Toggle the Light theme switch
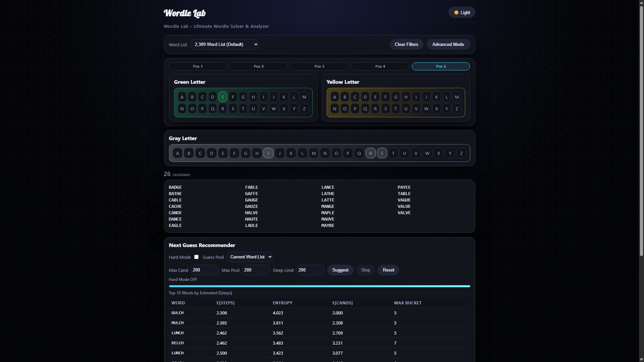The image size is (644, 362). (x=461, y=12)
